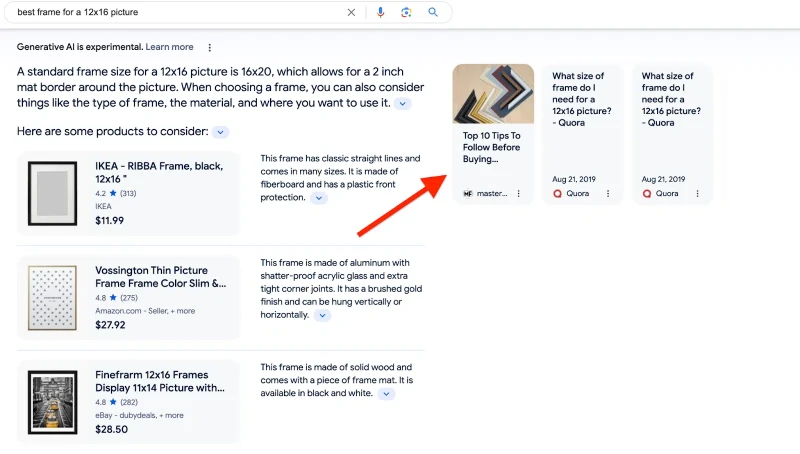
Task: Click 'Generative AI is experimental.' text
Action: (80, 47)
